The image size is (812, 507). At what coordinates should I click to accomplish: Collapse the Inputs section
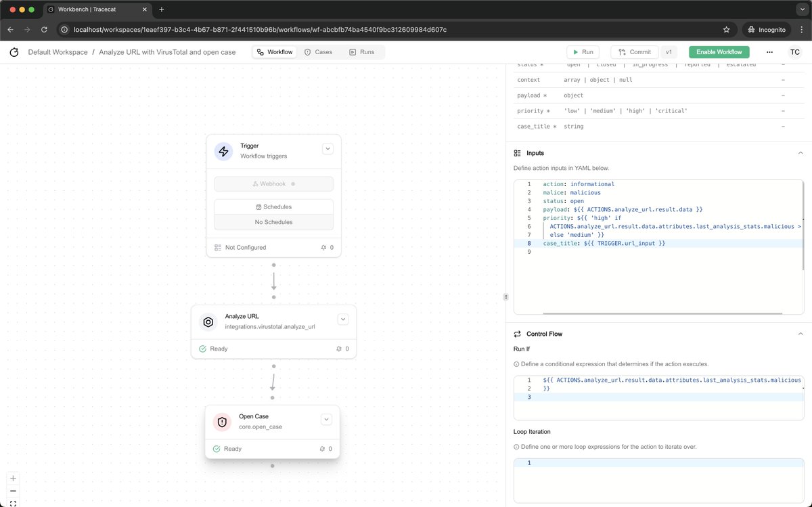[x=800, y=153]
